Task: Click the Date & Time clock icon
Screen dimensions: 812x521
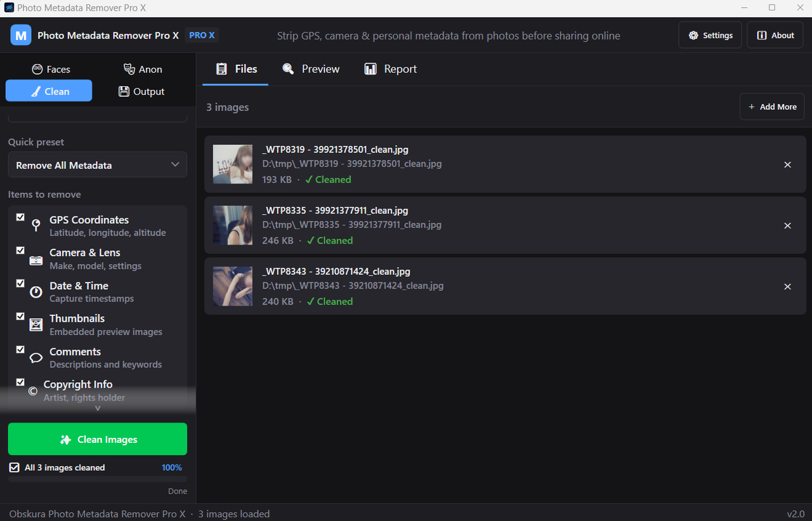Action: pos(36,293)
